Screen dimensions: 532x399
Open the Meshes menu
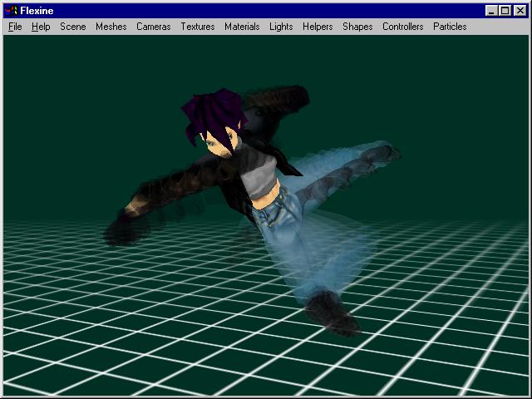click(111, 27)
